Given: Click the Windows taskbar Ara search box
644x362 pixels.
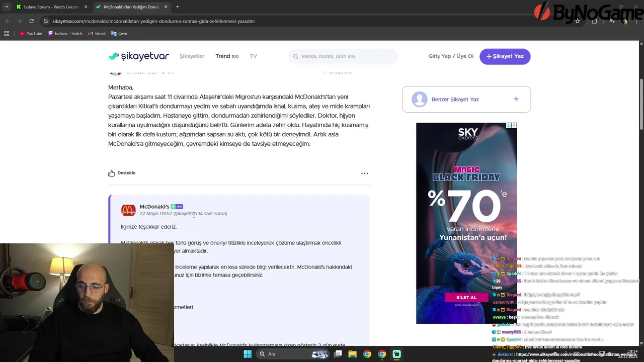Looking at the screenshot, I should coord(293,354).
